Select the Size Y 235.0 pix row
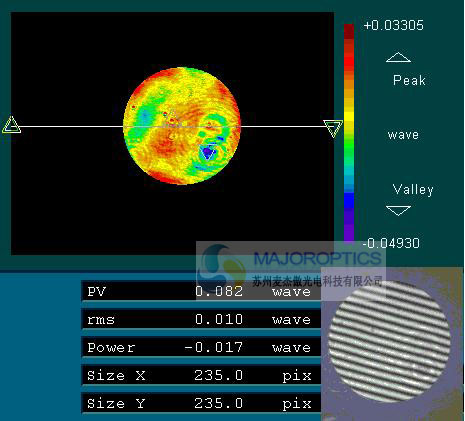 point(201,403)
